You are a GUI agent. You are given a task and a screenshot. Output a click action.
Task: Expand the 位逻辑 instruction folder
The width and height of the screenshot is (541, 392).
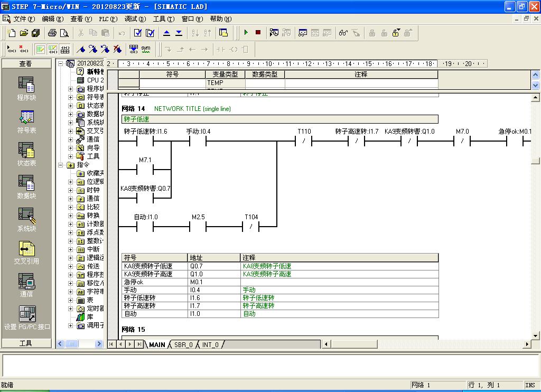(x=70, y=182)
